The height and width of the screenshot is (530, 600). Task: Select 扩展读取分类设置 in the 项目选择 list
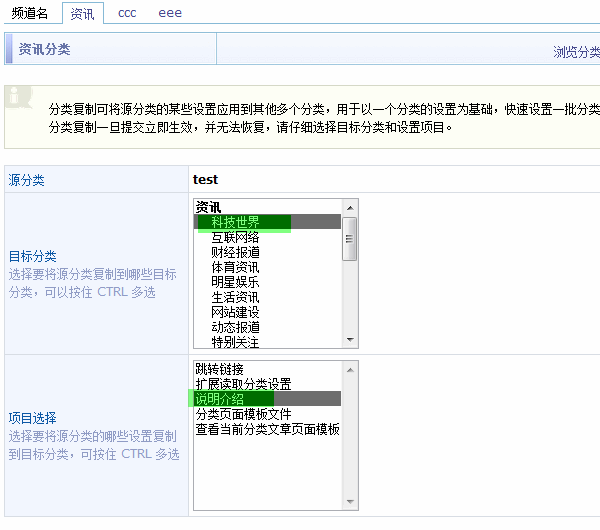pyautogui.click(x=244, y=384)
